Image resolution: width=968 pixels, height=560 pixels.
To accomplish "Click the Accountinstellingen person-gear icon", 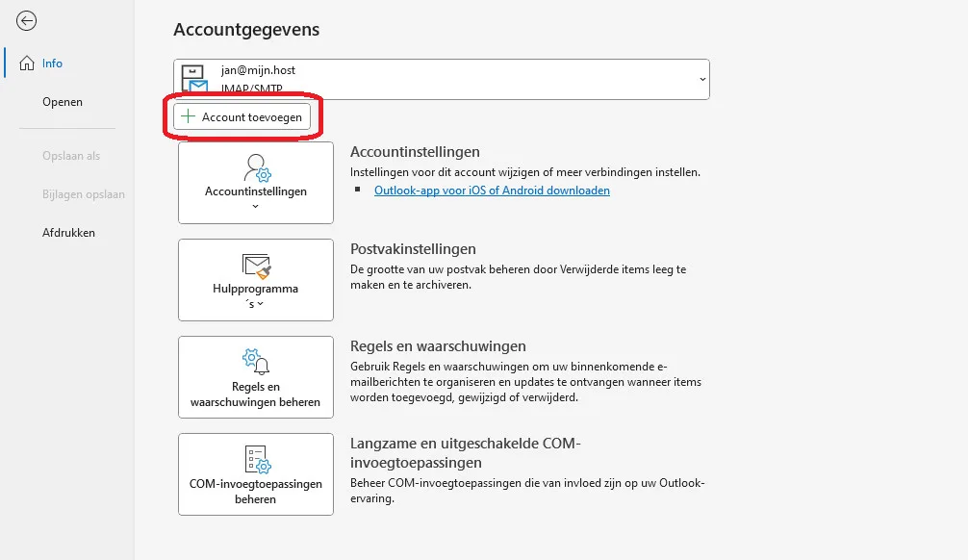I will click(x=256, y=167).
